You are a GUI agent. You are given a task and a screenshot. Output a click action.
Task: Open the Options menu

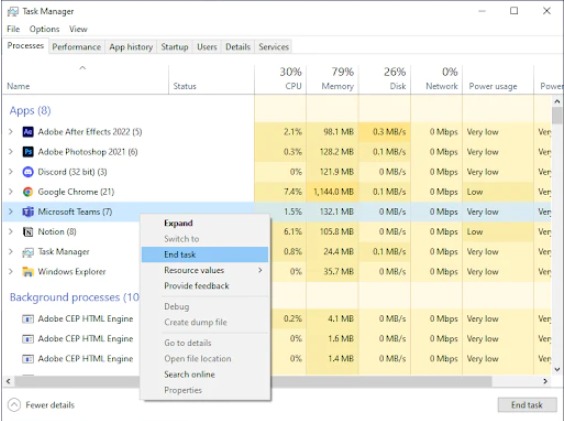pos(44,29)
